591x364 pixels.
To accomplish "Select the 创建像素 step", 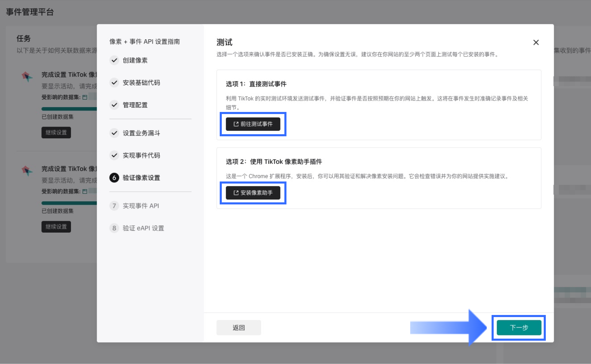I will tap(135, 60).
